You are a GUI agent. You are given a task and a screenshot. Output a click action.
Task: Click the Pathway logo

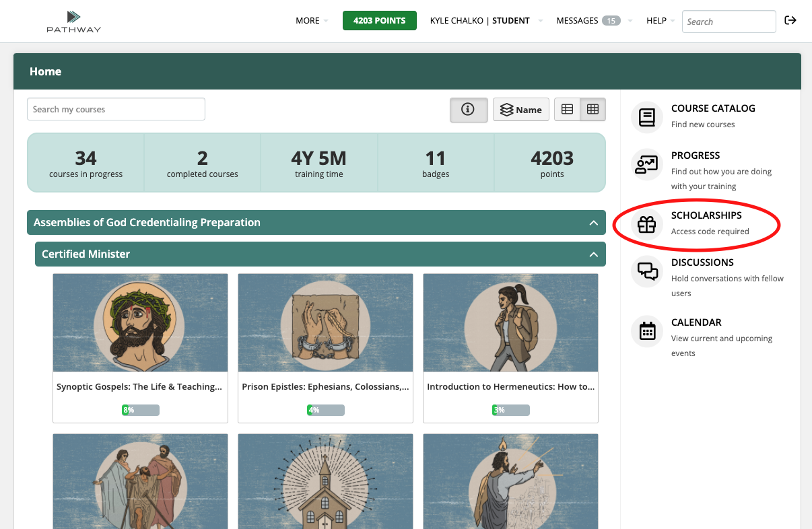[74, 22]
